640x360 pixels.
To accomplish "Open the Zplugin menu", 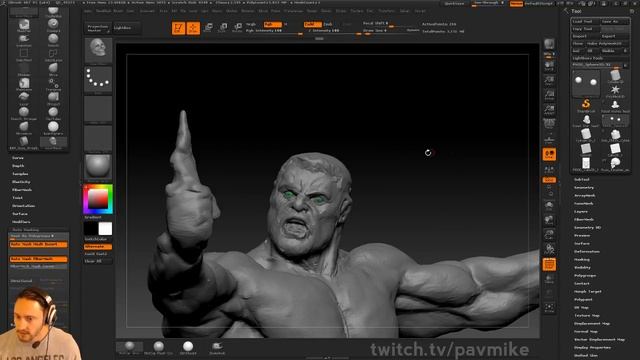I will [404, 11].
